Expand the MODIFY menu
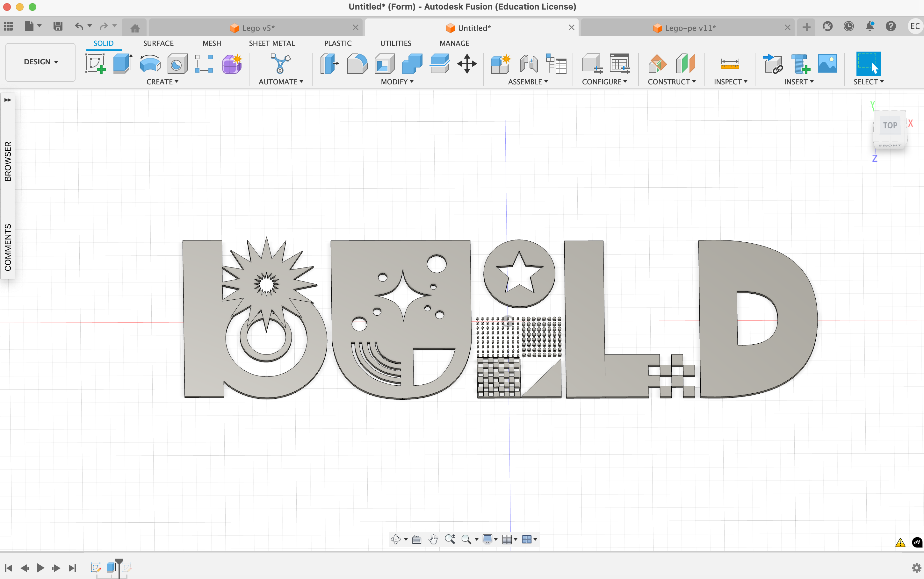The image size is (924, 579). click(397, 82)
